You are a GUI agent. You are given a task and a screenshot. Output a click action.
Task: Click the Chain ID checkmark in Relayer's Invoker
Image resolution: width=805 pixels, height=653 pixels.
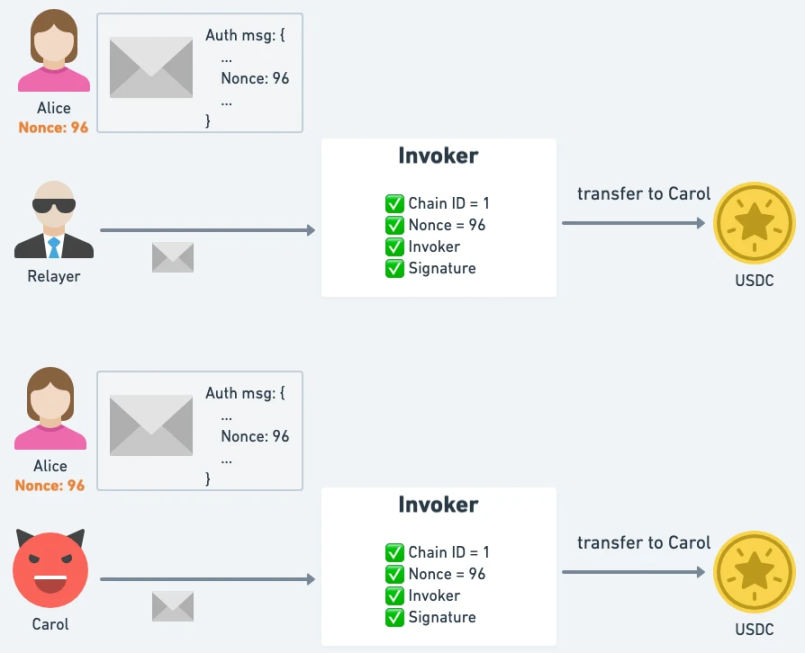tap(394, 204)
